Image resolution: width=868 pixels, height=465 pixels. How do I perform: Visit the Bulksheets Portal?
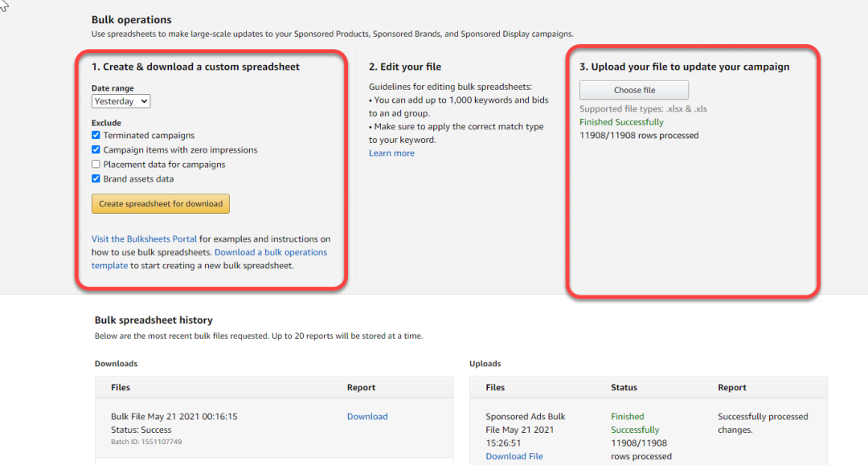(x=144, y=239)
